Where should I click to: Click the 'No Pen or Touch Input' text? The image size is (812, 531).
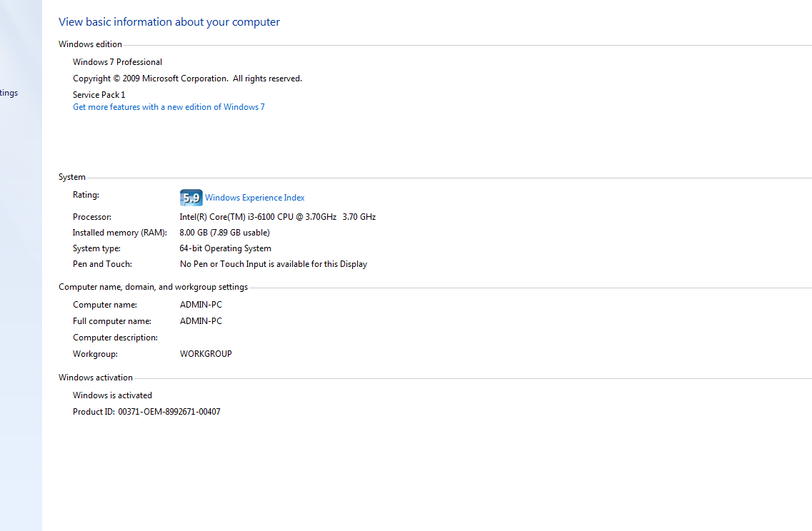click(274, 264)
